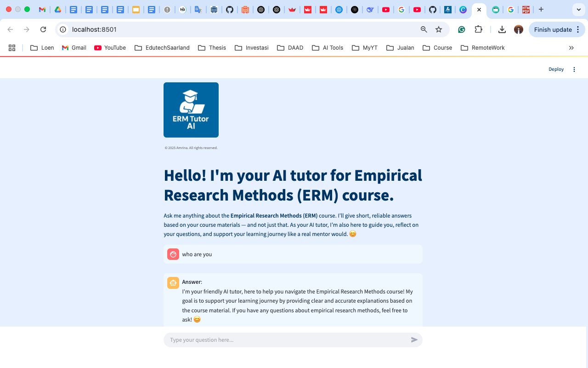Open the Course bookmark folder
588x368 pixels.
click(437, 47)
